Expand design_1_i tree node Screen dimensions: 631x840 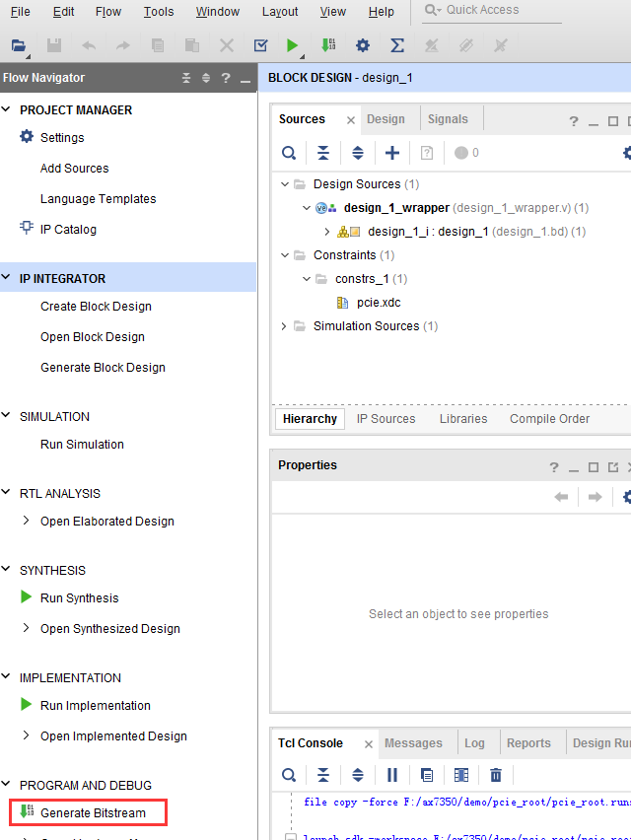click(326, 232)
